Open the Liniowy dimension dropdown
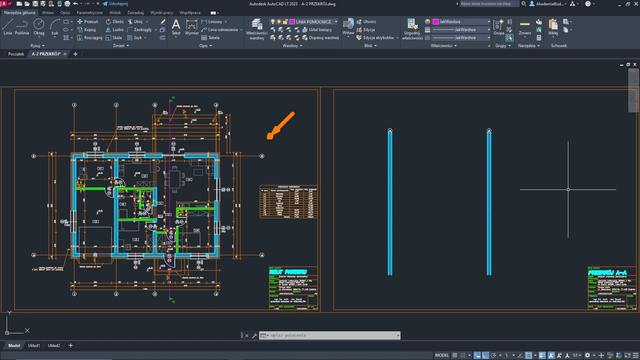The height and width of the screenshot is (360, 640). coord(226,22)
